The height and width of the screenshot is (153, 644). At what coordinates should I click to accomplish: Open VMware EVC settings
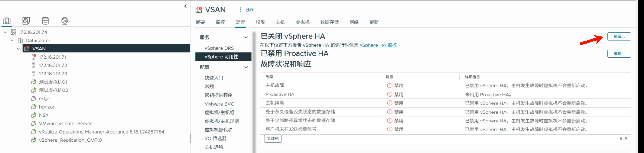tap(219, 104)
